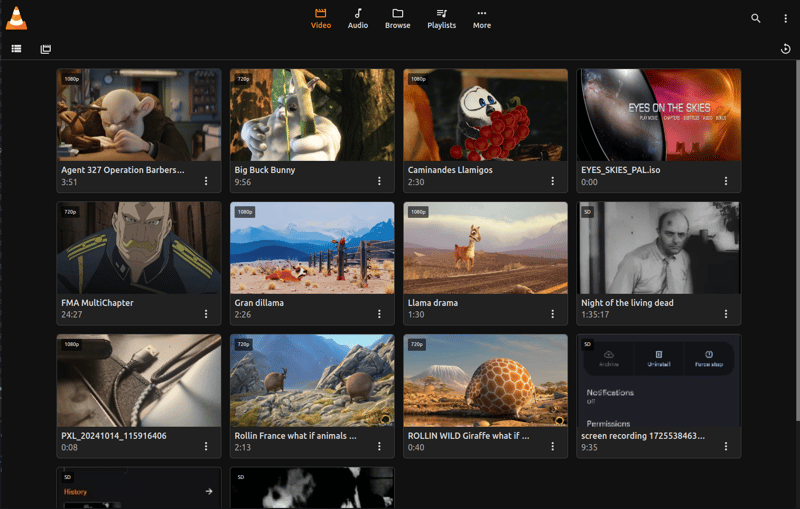
Task: Click the title text Big Buck Bunny
Action: coord(265,170)
